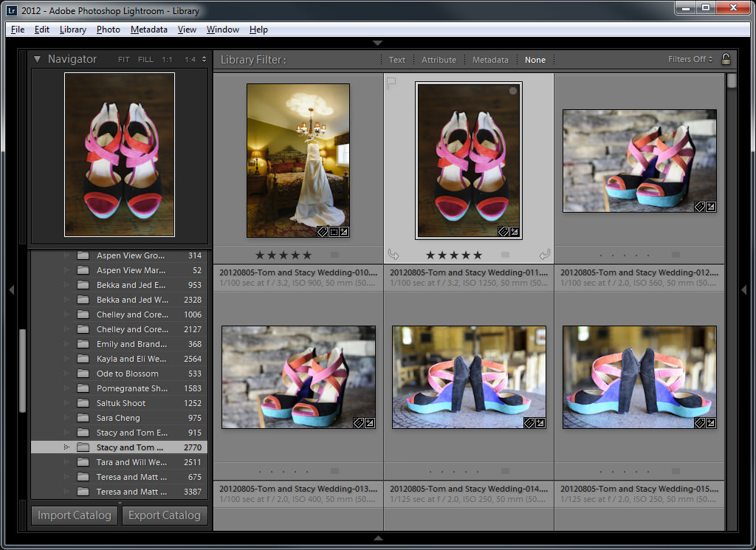Click the filter lock padlock icon
The height and width of the screenshot is (550, 756).
coord(726,59)
